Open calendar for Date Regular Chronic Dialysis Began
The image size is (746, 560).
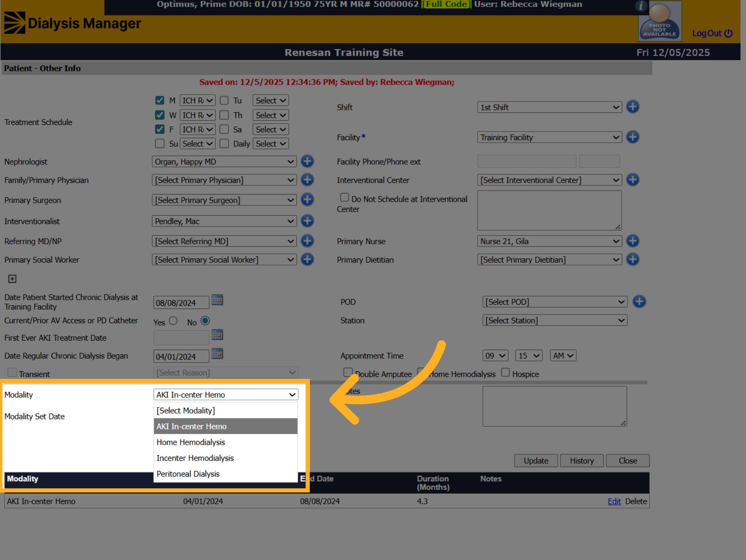(217, 354)
